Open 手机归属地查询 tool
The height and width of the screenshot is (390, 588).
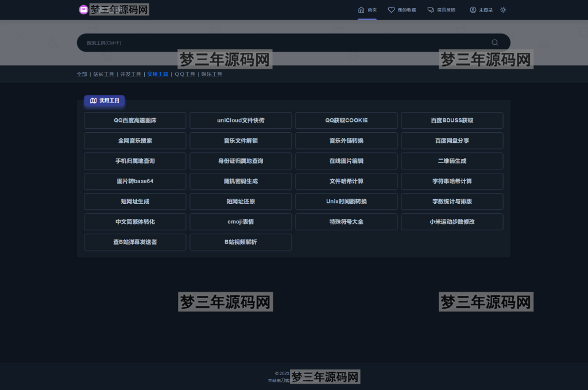click(x=135, y=161)
